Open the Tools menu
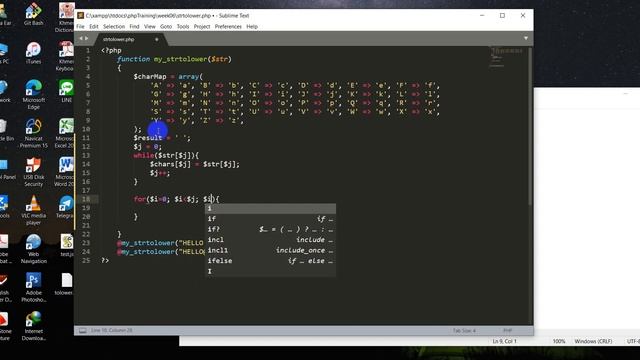Screen dimensions: 640x360 pyautogui.click(x=183, y=27)
